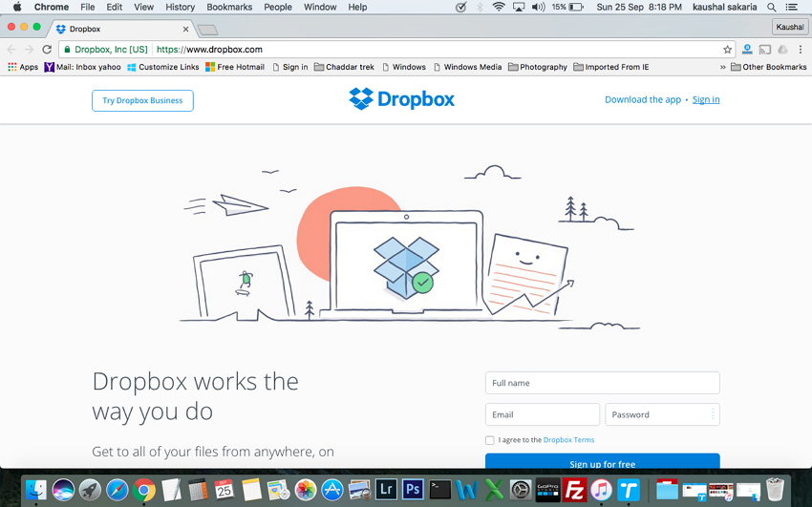Viewport: 812px width, 507px height.
Task: Bookmark this page using the star icon
Action: 727,50
